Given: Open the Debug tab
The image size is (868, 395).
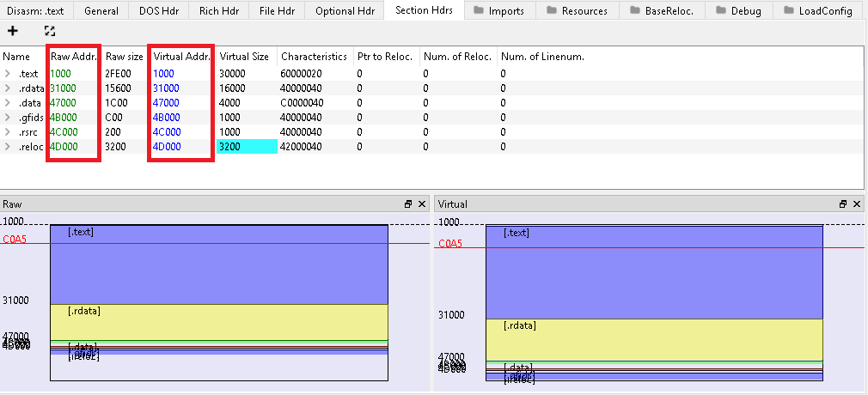Looking at the screenshot, I should coord(738,10).
